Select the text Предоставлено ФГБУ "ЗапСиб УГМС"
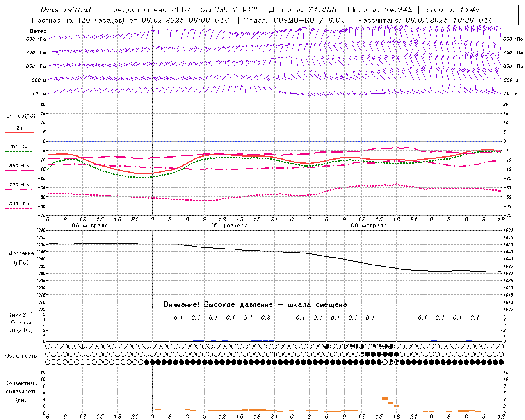The image size is (525, 420). (x=182, y=10)
